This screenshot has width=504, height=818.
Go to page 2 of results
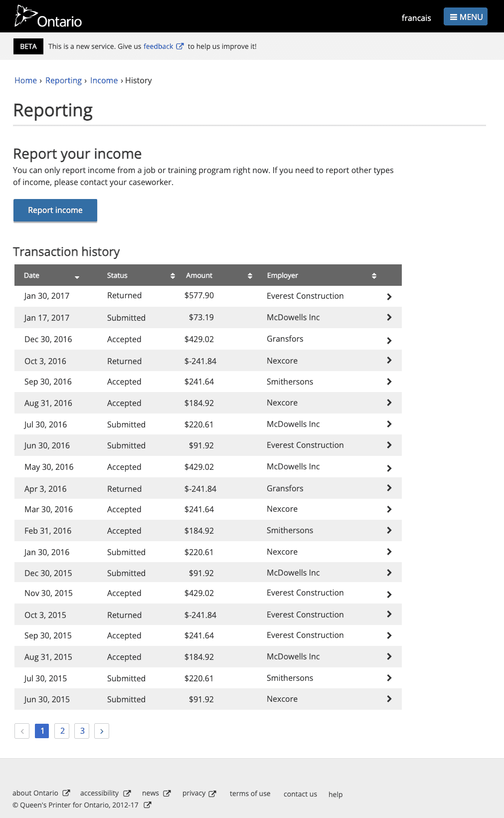[62, 731]
